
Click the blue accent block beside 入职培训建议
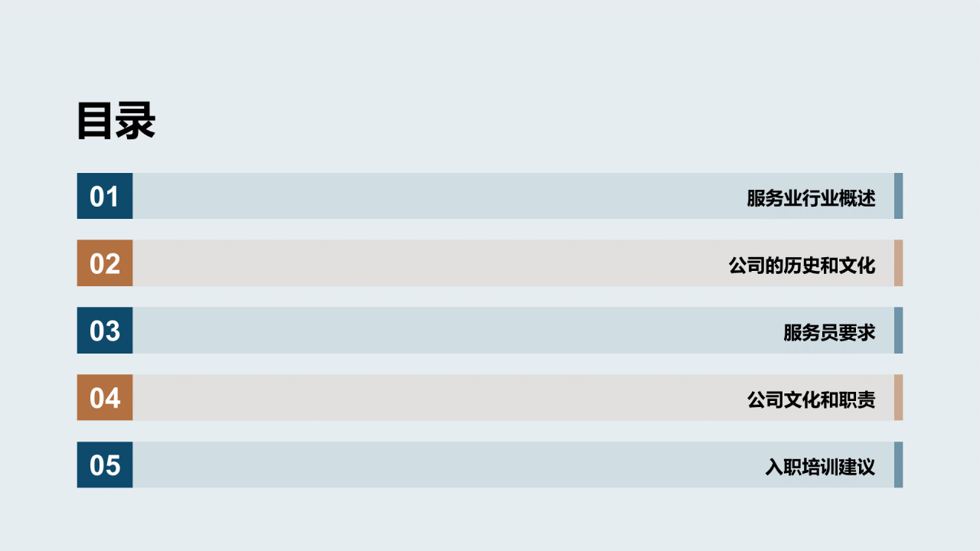click(x=899, y=465)
